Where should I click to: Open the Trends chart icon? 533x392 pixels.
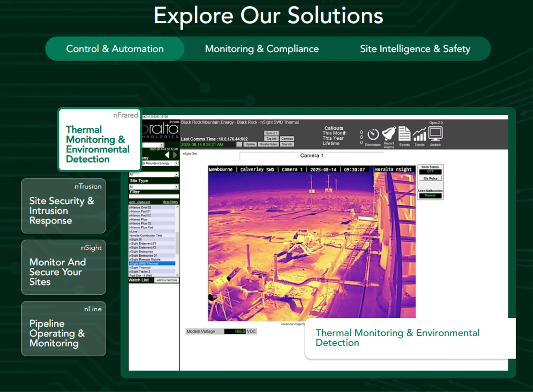(420, 134)
